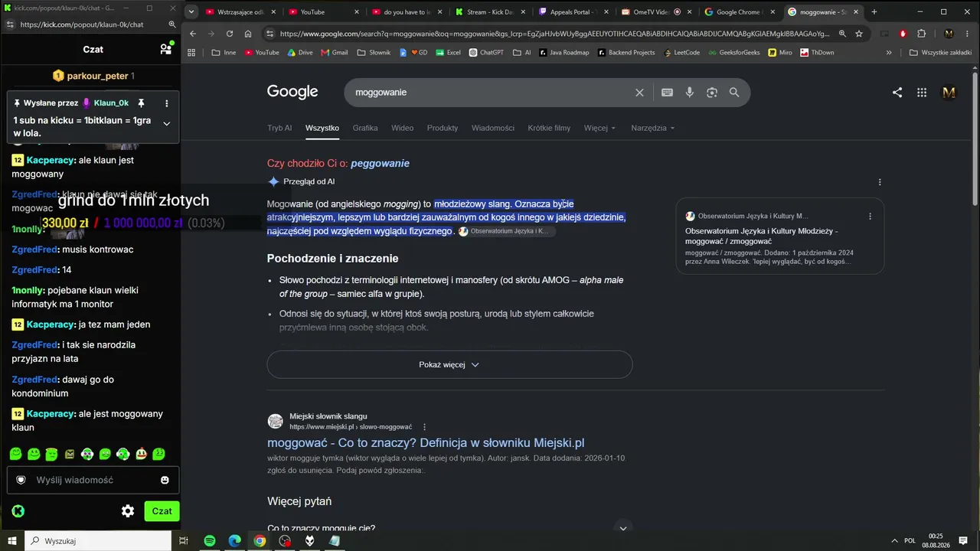Image resolution: width=980 pixels, height=551 pixels.
Task: Open the 'Inne' bookmarks folder
Action: [x=223, y=53]
